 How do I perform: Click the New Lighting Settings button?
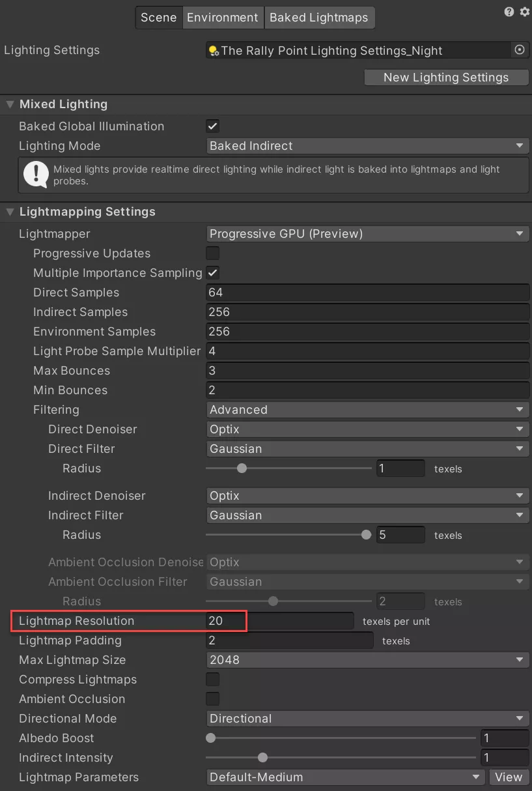coord(445,78)
